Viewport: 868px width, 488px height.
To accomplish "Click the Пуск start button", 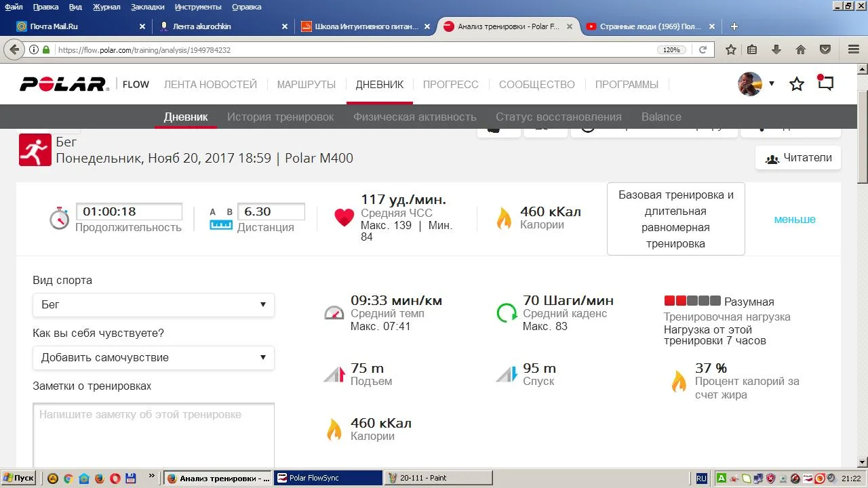I will 18,478.
